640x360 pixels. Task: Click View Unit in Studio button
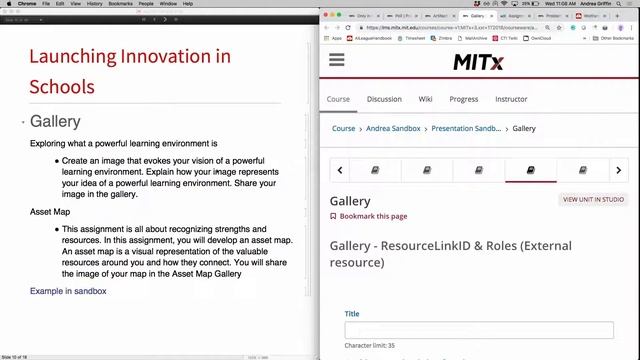click(593, 200)
